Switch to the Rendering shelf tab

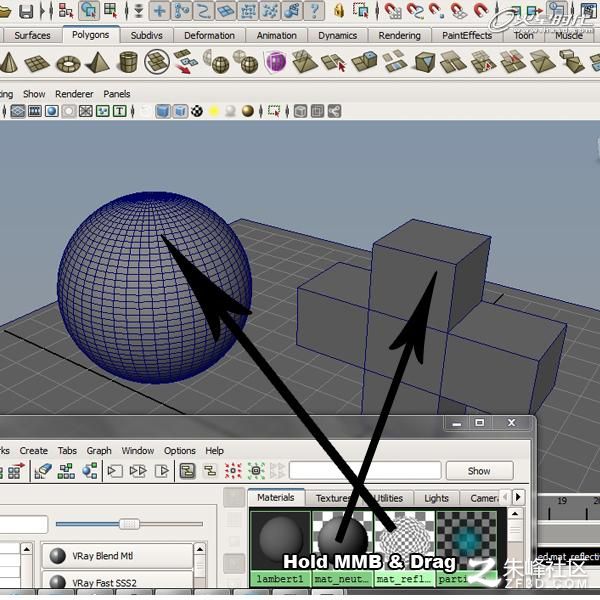point(399,36)
